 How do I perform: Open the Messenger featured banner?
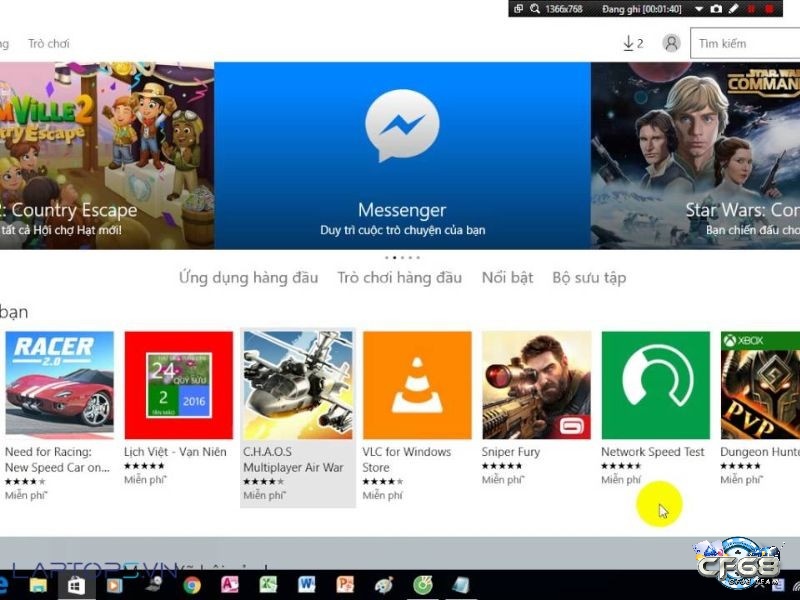click(x=402, y=156)
